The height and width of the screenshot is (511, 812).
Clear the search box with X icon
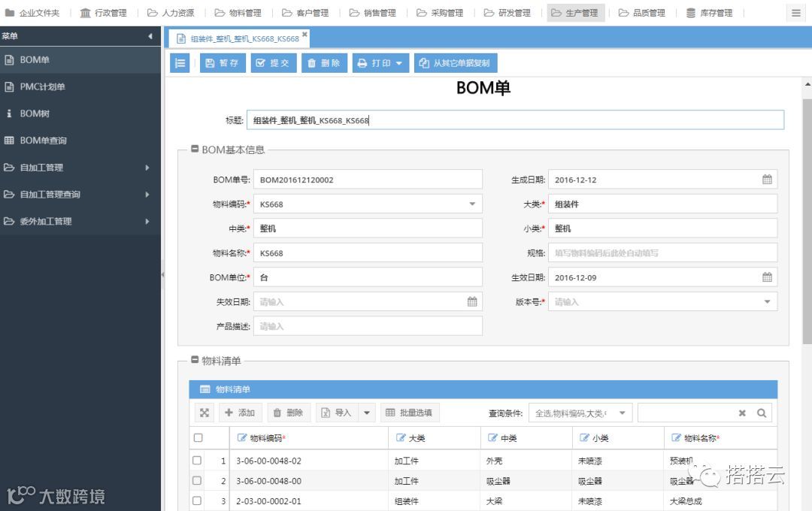tap(742, 413)
